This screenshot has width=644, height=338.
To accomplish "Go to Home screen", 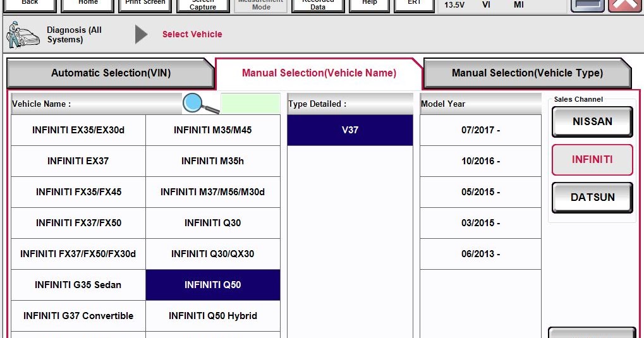I will click(88, 5).
